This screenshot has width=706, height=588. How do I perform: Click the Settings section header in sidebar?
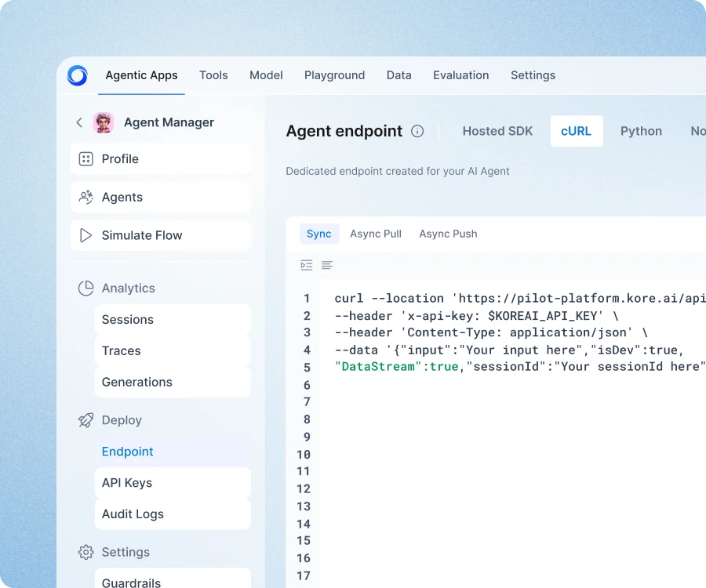pos(126,552)
